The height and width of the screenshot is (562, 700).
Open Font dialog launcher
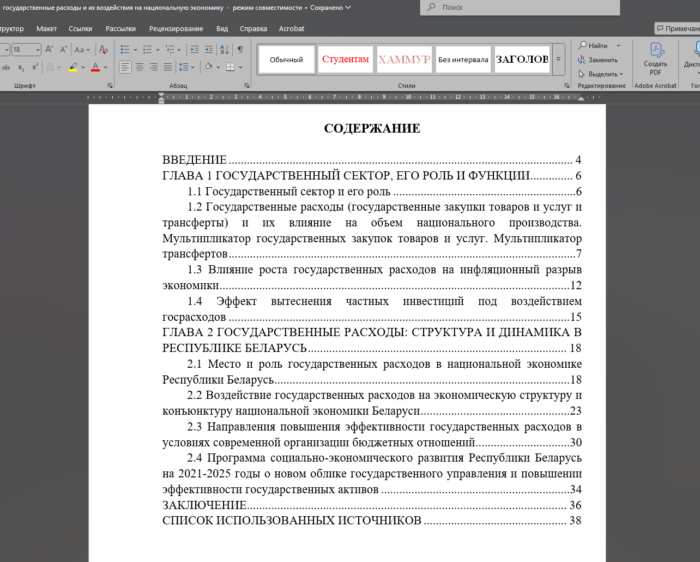pyautogui.click(x=110, y=85)
